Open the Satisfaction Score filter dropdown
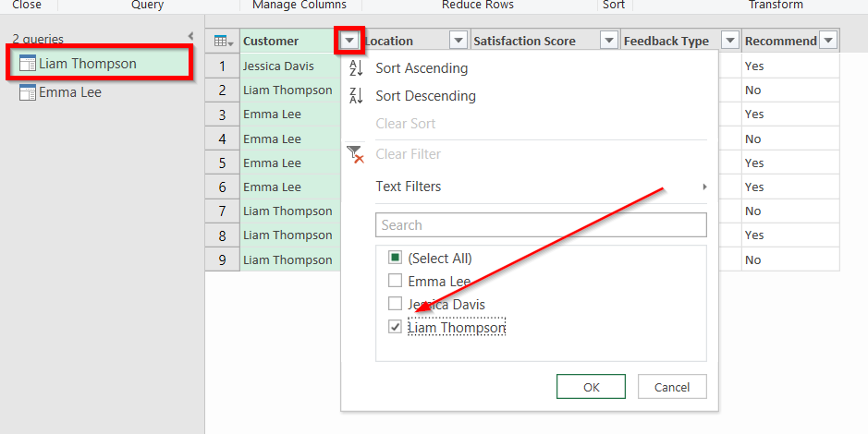Viewport: 868px width, 434px height. point(609,41)
